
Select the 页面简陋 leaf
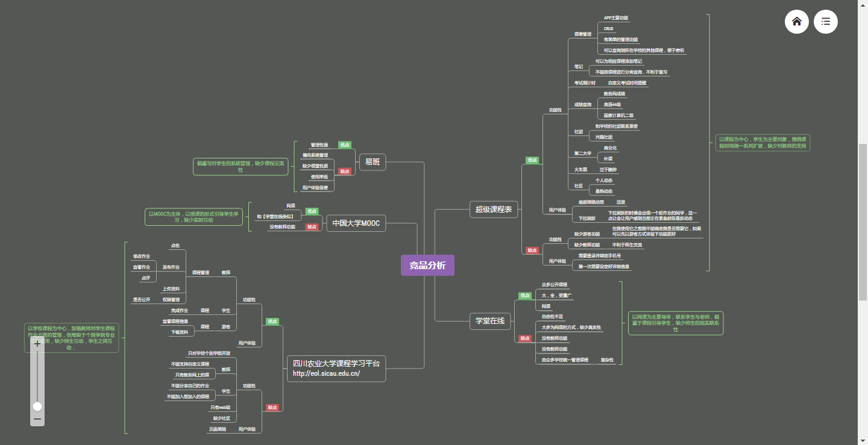point(218,429)
